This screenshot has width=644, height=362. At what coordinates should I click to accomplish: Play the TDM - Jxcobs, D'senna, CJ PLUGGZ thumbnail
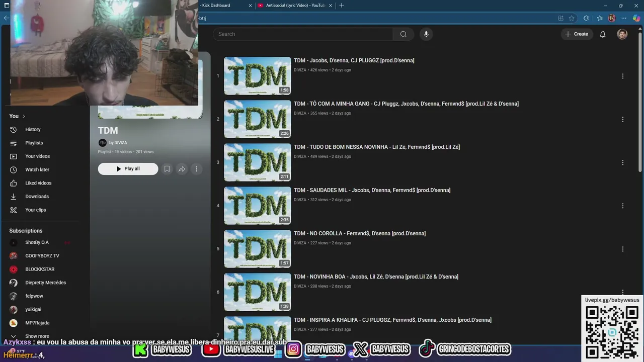(x=257, y=76)
